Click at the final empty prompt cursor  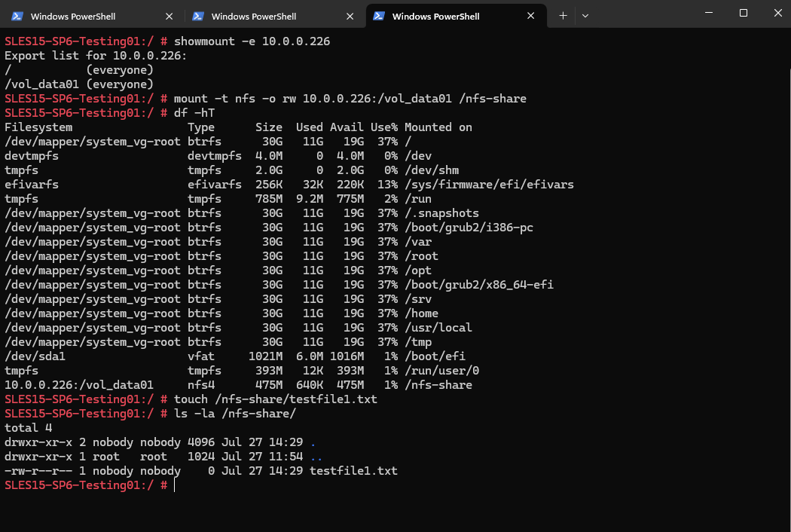point(175,485)
